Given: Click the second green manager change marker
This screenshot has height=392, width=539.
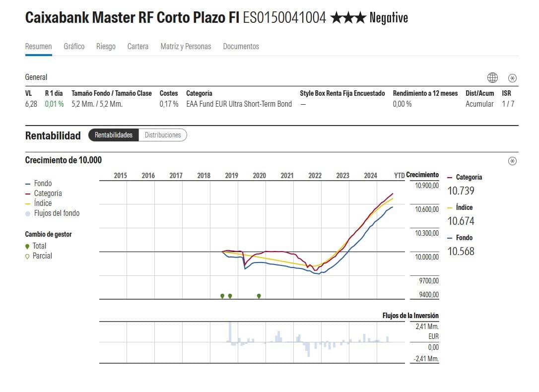Looking at the screenshot, I should [230, 296].
